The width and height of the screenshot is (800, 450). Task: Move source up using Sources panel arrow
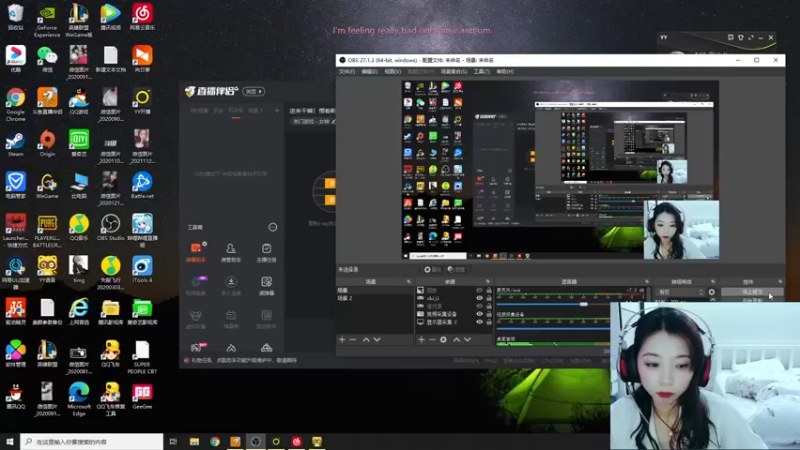click(x=457, y=340)
